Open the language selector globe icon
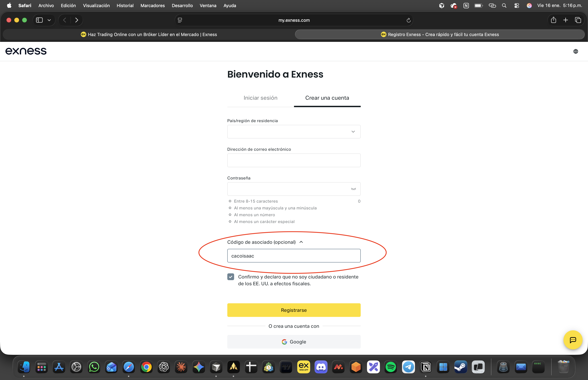Image resolution: width=588 pixels, height=380 pixels. 576,51
